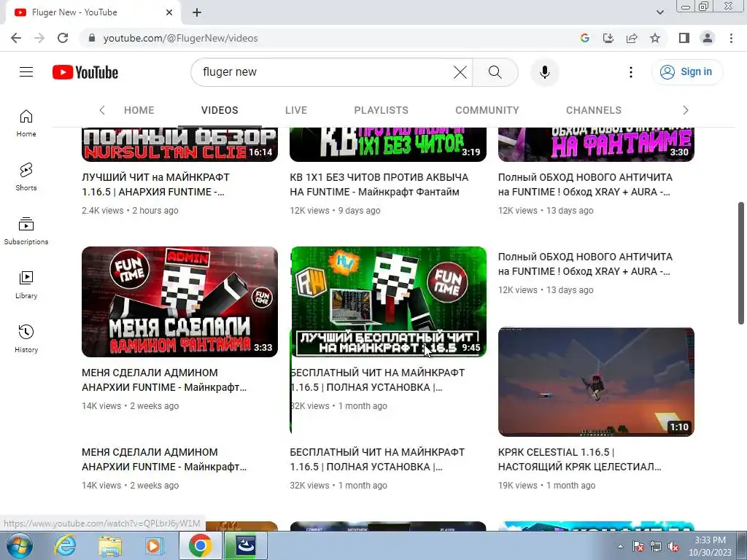
Task: Open the 1:10 sunset gameplay thumbnail
Action: (x=596, y=382)
